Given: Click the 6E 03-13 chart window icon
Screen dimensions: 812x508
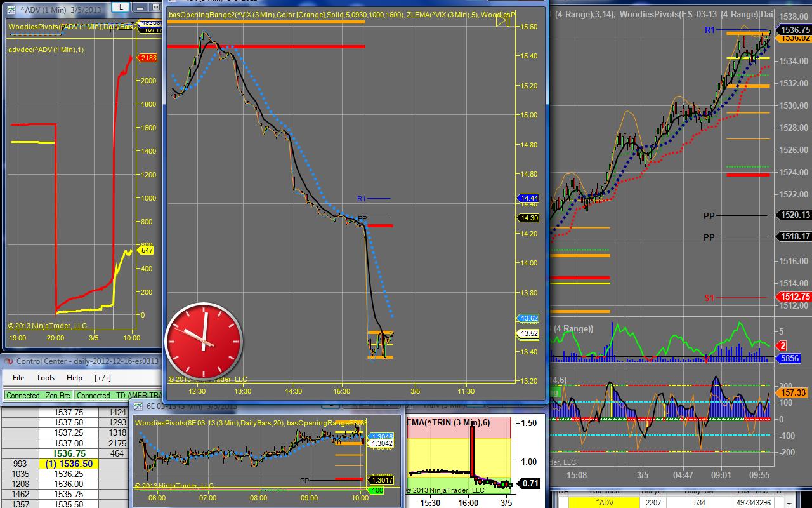Looking at the screenshot, I should [138, 407].
